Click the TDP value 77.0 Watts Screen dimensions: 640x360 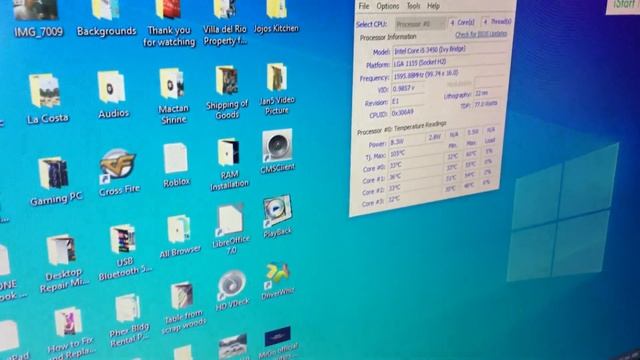tap(487, 104)
